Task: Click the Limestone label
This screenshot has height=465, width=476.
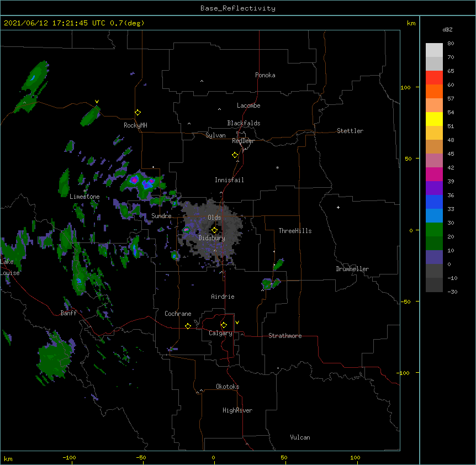Action: pyautogui.click(x=84, y=197)
